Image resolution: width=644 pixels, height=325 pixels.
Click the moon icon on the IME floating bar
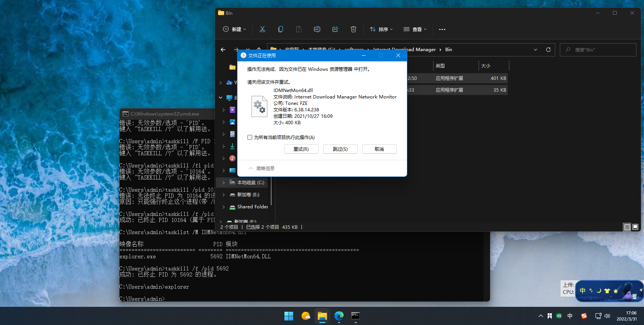tap(599, 291)
